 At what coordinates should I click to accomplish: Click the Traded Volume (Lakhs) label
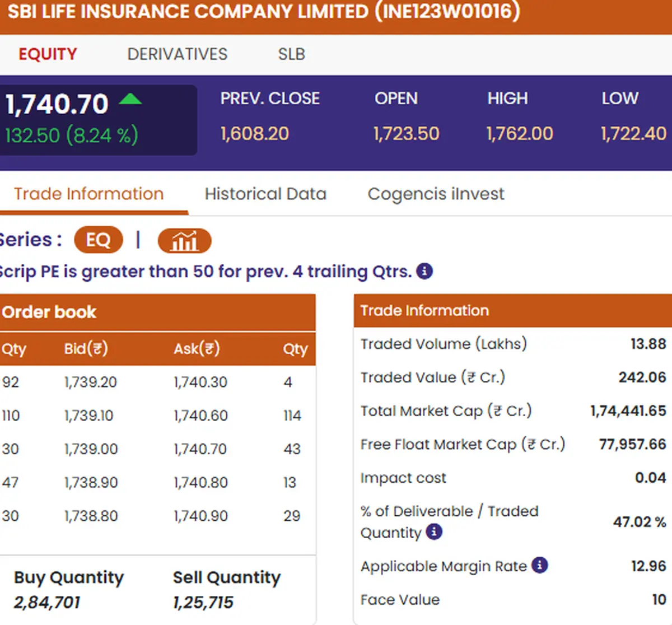pos(444,344)
